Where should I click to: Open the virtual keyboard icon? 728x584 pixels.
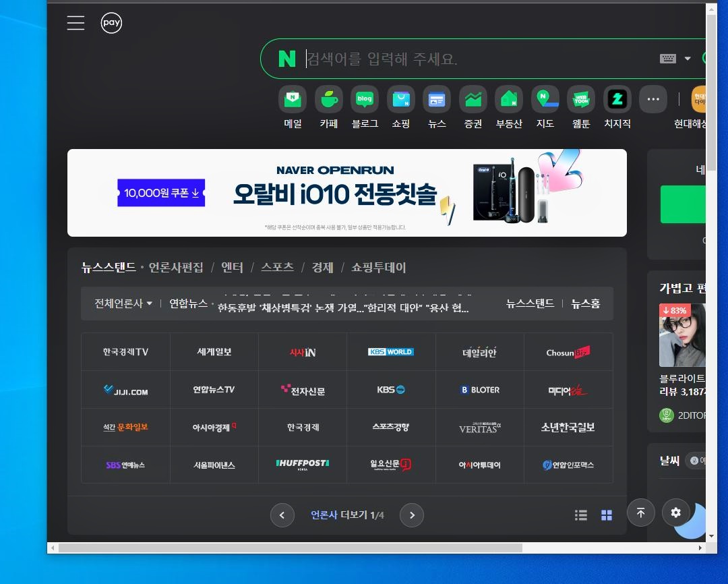tap(667, 59)
